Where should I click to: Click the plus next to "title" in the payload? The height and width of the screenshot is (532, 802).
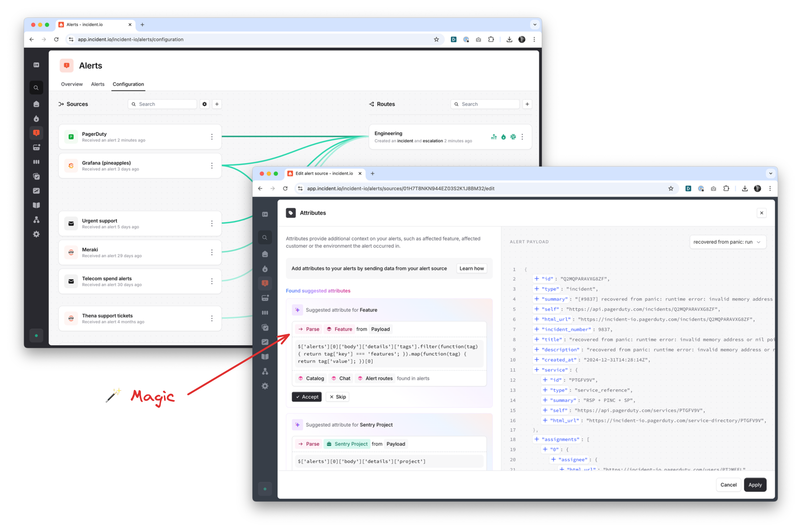(537, 339)
